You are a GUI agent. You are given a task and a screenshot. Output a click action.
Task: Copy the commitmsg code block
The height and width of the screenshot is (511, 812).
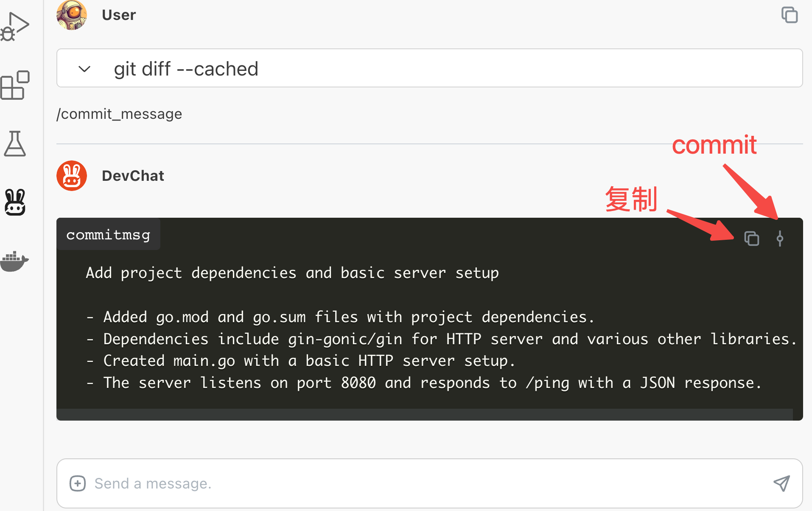pos(752,239)
